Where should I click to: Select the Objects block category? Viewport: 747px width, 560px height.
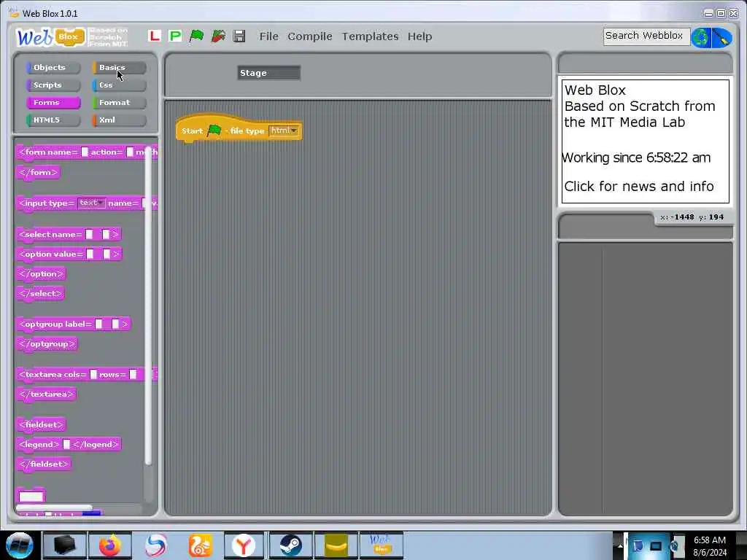coord(53,68)
